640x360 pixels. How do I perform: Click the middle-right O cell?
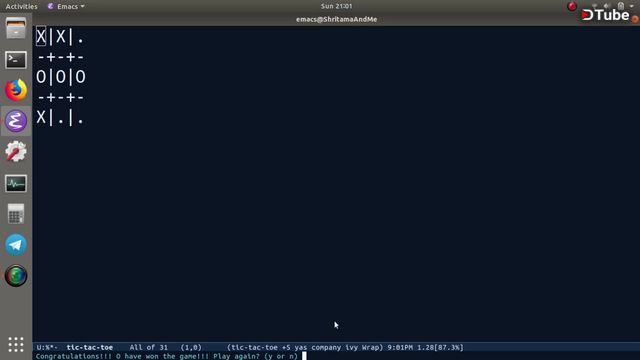pyautogui.click(x=80, y=77)
